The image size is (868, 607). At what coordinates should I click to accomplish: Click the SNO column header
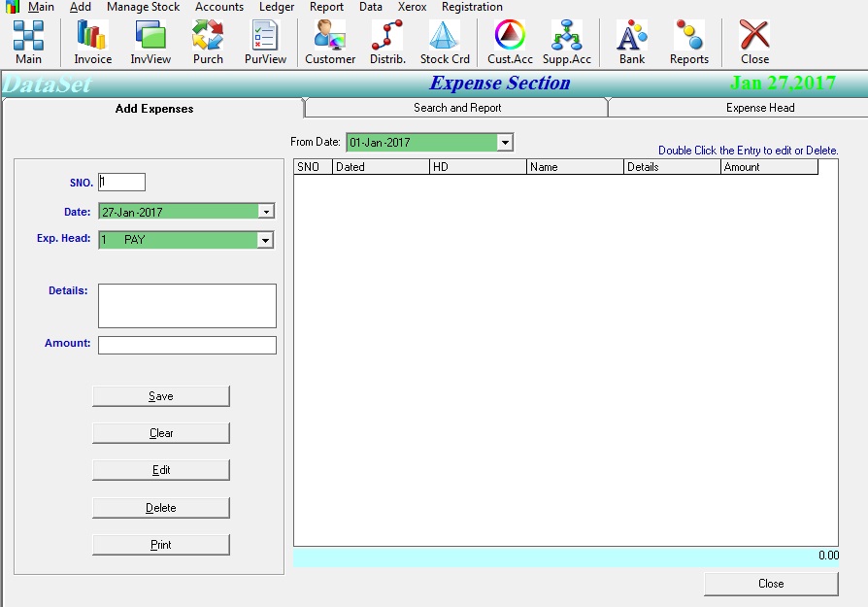pyautogui.click(x=313, y=167)
